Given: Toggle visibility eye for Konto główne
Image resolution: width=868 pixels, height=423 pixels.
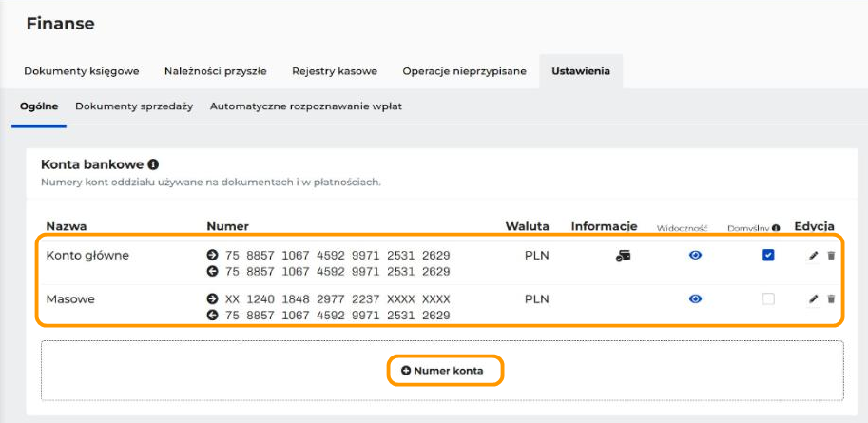Looking at the screenshot, I should tap(695, 255).
